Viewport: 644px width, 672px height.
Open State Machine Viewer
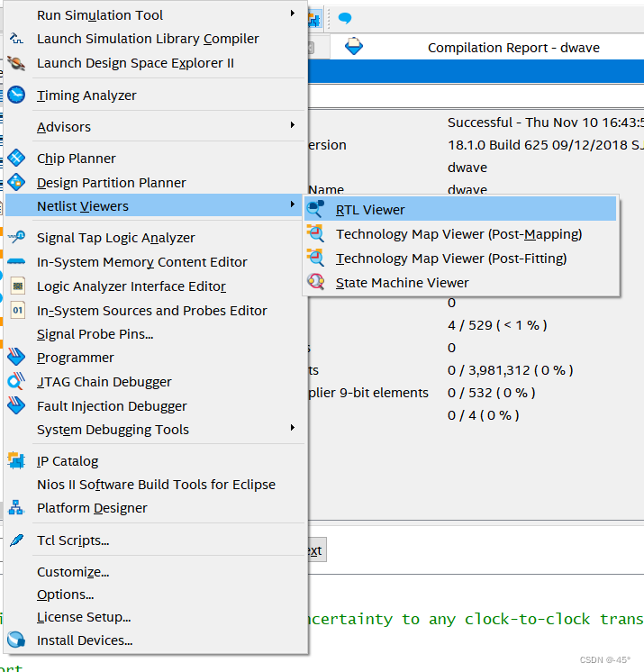(x=460, y=283)
